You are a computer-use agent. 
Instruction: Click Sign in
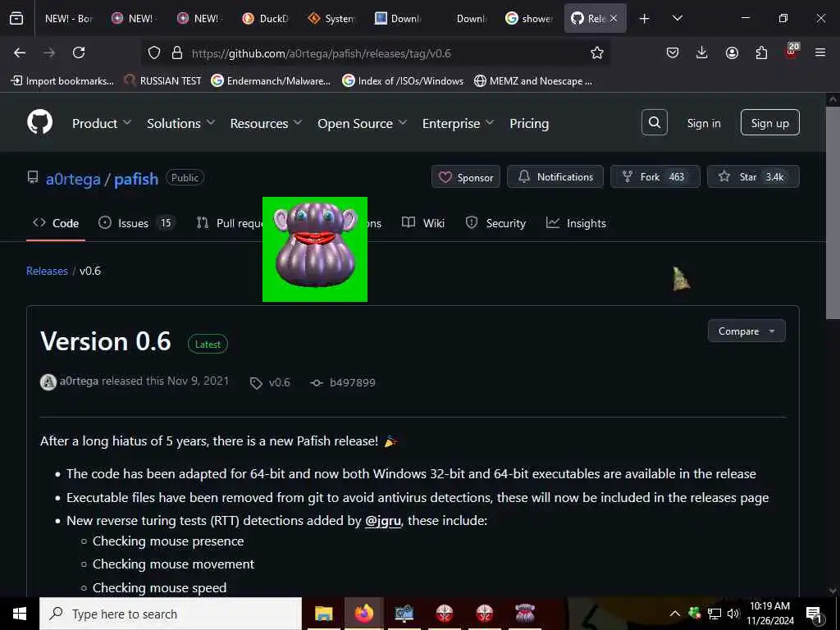pyautogui.click(x=704, y=123)
